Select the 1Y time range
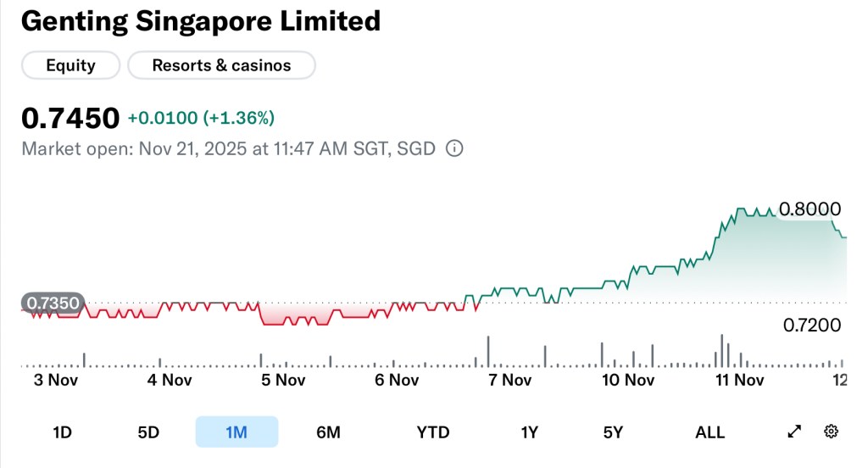This screenshot has width=868, height=468. pos(530,432)
